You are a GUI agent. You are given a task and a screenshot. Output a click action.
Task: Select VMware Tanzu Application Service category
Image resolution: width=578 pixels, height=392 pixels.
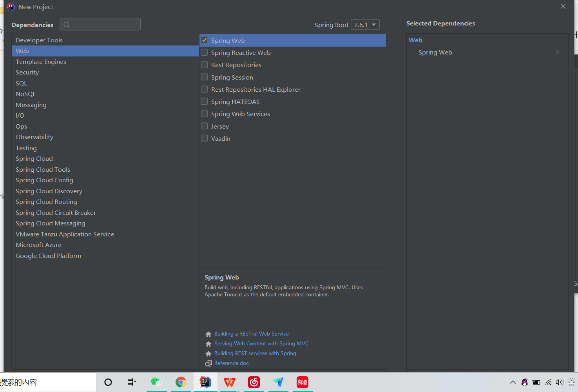click(105, 234)
